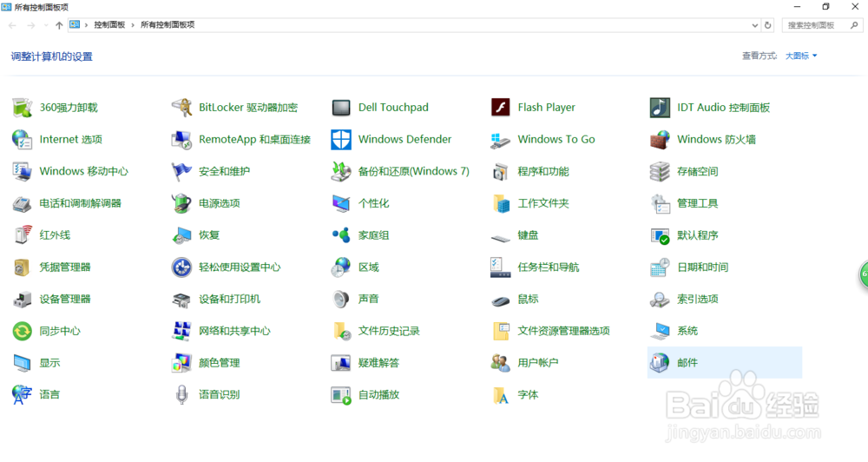
Task: Open the 默认程序 icon
Action: click(x=660, y=235)
